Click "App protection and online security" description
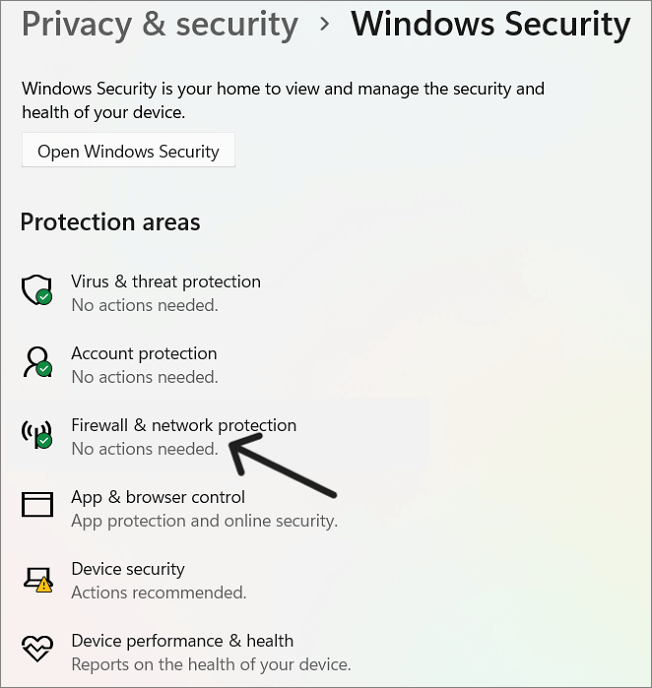 coord(204,521)
